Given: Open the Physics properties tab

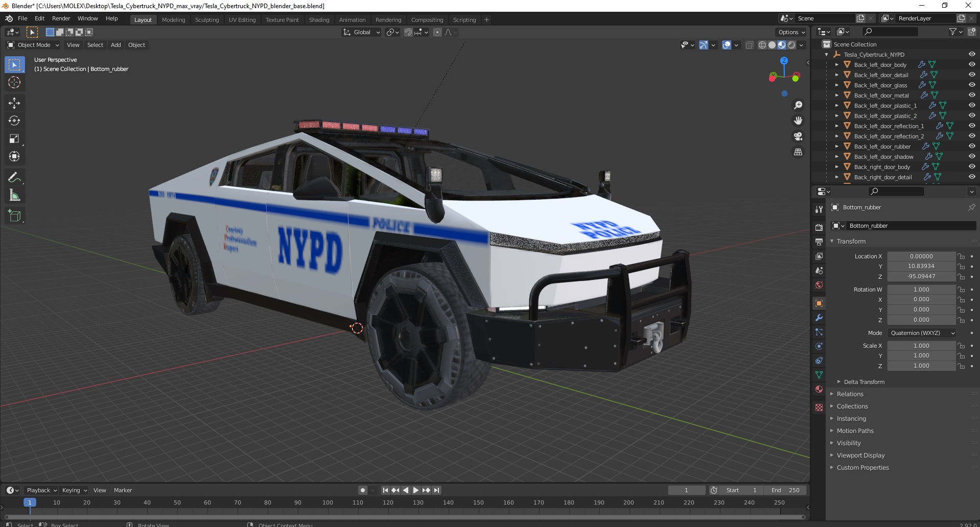Looking at the screenshot, I should (x=819, y=346).
